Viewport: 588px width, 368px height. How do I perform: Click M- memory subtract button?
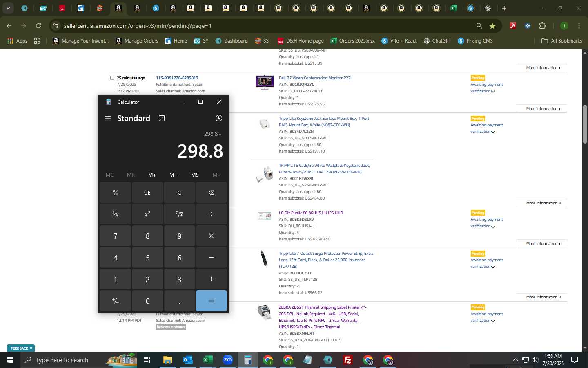point(173,175)
